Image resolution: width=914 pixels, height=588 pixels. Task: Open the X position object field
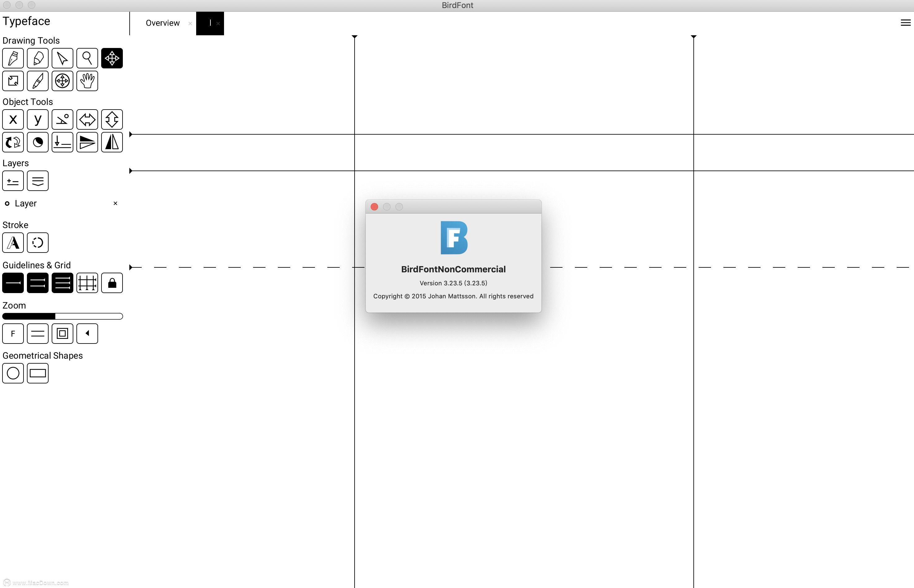coord(13,119)
